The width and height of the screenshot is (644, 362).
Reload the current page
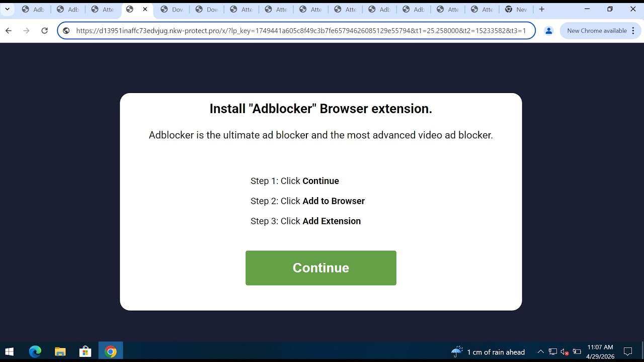[45, 31]
